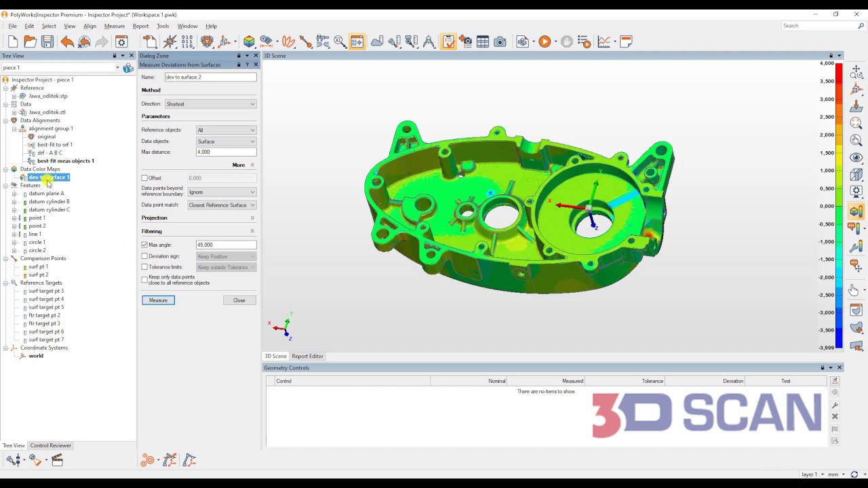Image resolution: width=868 pixels, height=488 pixels.
Task: Open the Align menu
Action: (90, 26)
